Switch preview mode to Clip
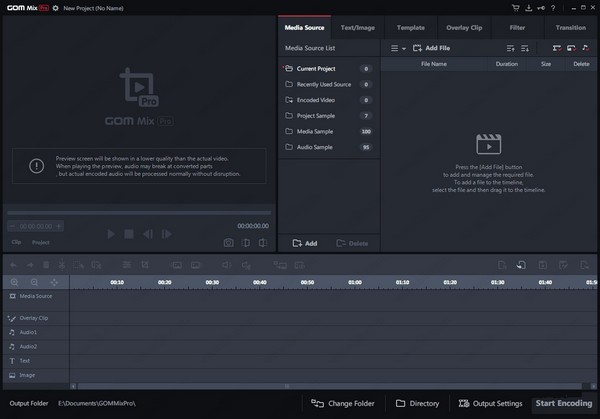Image resolution: width=600 pixels, height=419 pixels. [16, 242]
